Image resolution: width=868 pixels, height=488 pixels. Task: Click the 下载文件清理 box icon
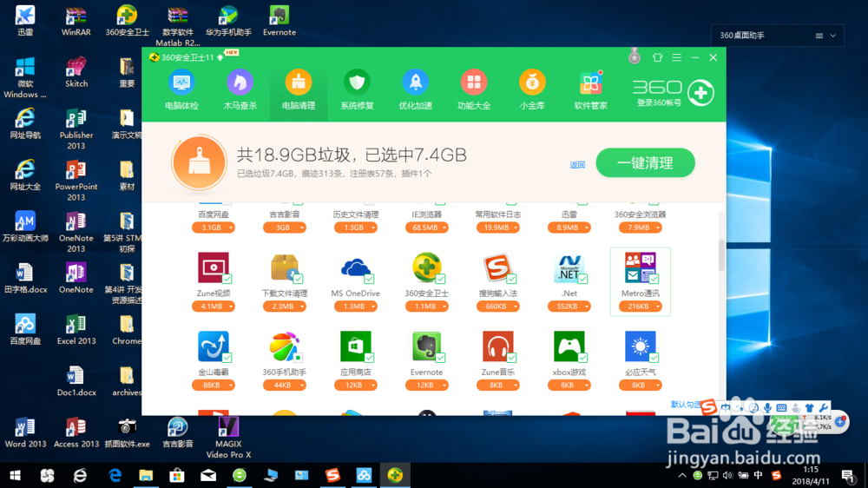[x=285, y=268]
